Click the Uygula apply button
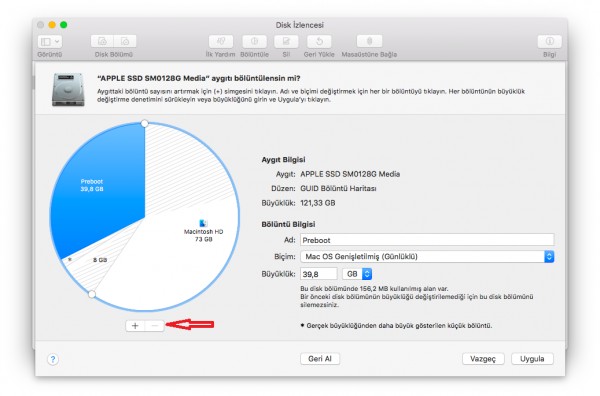The width and height of the screenshot is (600, 396). (x=532, y=359)
